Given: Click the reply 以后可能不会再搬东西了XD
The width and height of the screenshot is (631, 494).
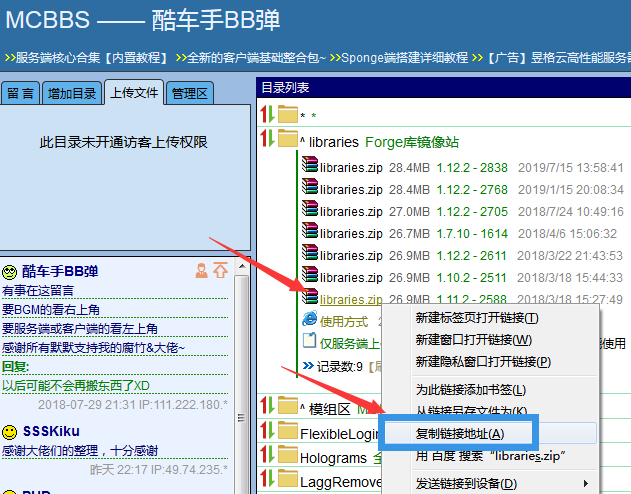Looking at the screenshot, I should [76, 386].
